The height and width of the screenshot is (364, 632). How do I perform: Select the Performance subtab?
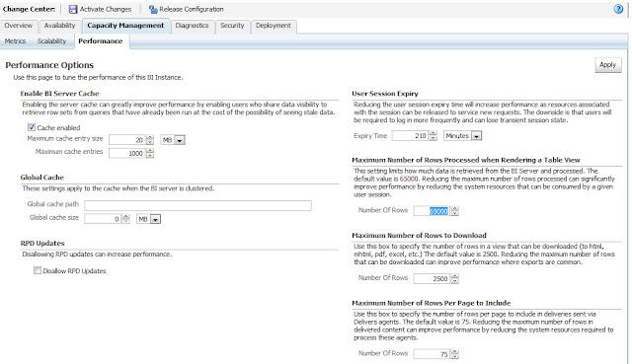pos(101,41)
